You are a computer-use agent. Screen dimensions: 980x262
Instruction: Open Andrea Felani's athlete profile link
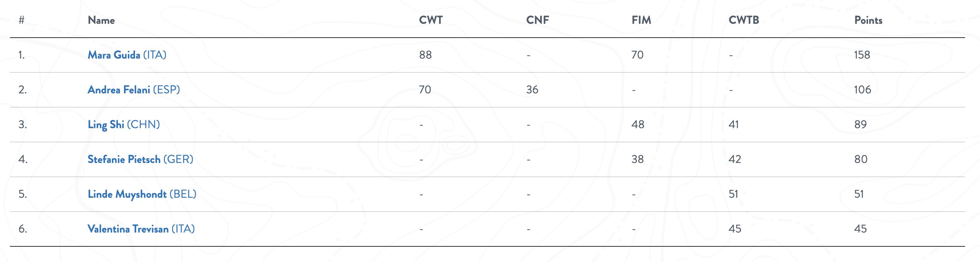click(x=119, y=90)
